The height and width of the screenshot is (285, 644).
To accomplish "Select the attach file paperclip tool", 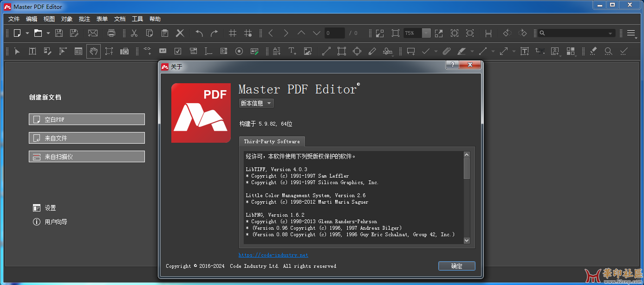I will click(447, 51).
